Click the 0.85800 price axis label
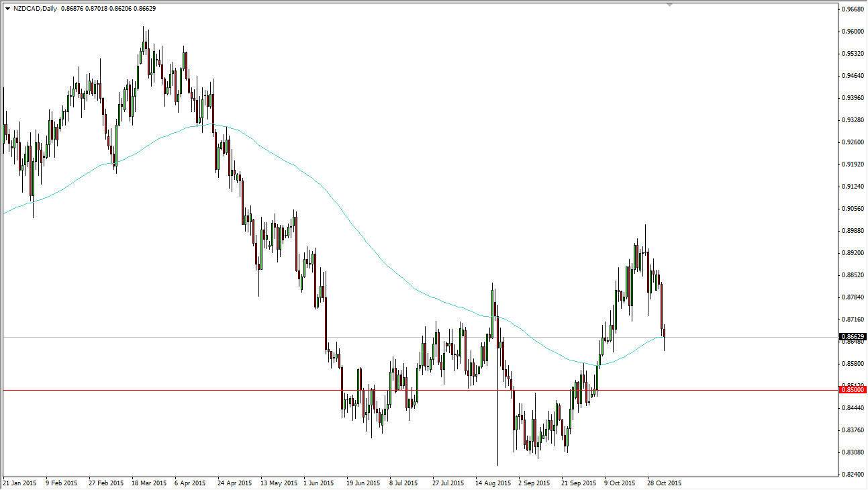868x490 pixels. (851, 364)
